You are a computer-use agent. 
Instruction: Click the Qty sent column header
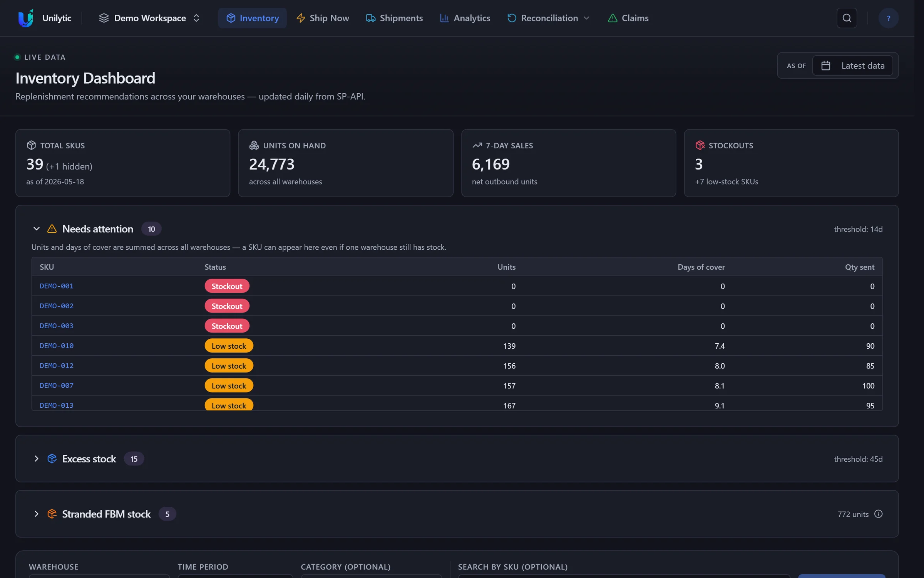point(859,267)
